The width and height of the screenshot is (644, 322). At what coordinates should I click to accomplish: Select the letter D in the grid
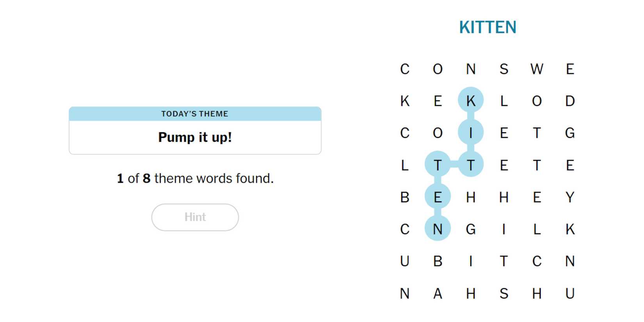570,101
